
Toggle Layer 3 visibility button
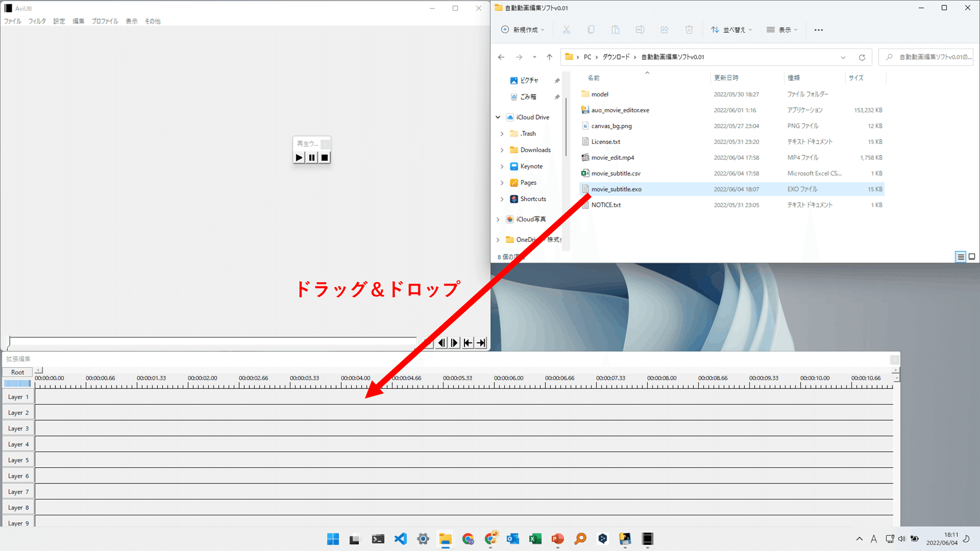[x=18, y=429]
